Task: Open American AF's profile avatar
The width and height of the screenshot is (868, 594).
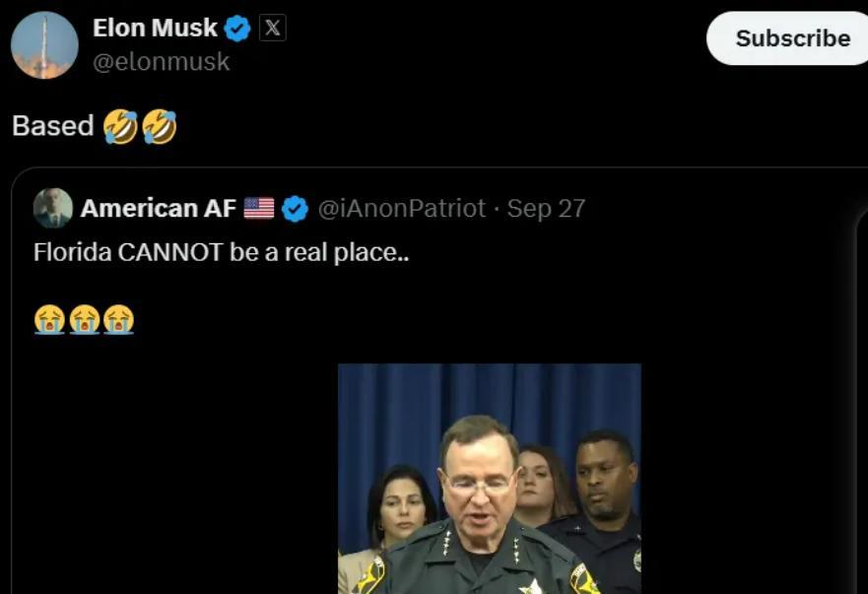Action: [53, 208]
